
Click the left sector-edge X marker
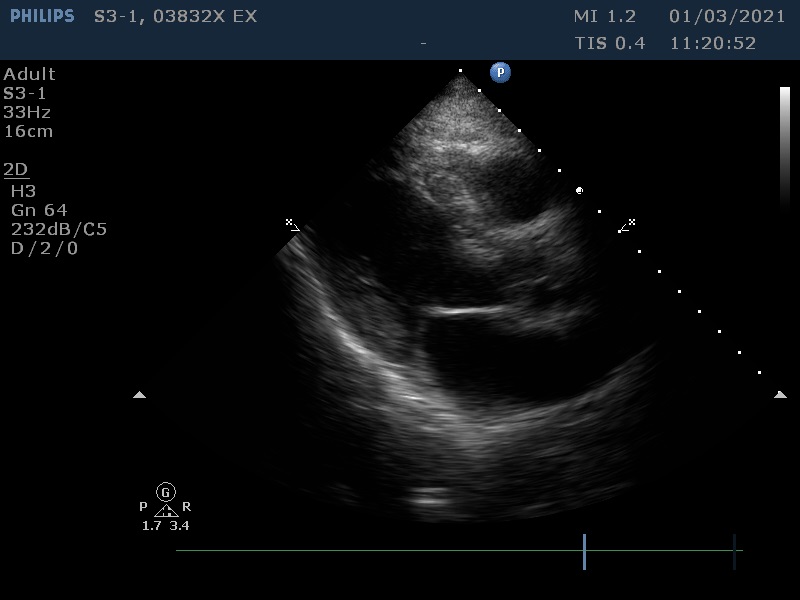tap(291, 224)
